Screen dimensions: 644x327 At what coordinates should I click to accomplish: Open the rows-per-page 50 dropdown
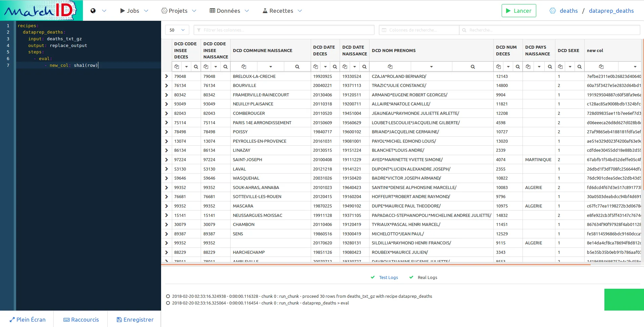177,30
